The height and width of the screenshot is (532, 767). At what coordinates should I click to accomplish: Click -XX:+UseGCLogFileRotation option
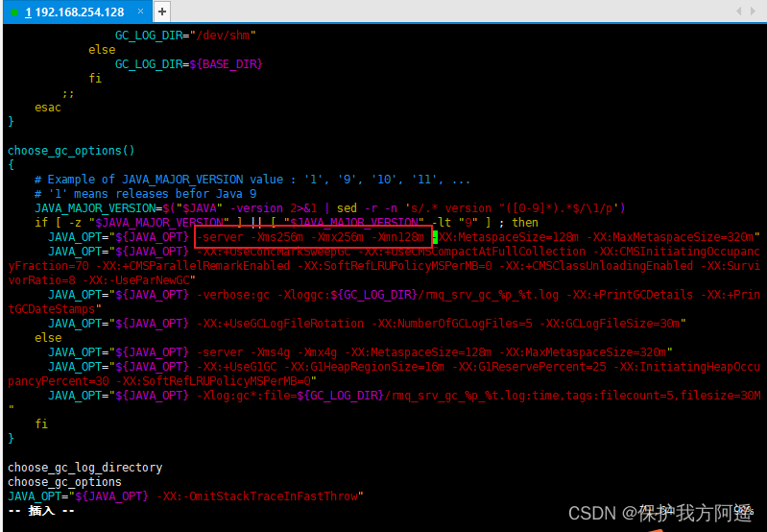tap(280, 324)
